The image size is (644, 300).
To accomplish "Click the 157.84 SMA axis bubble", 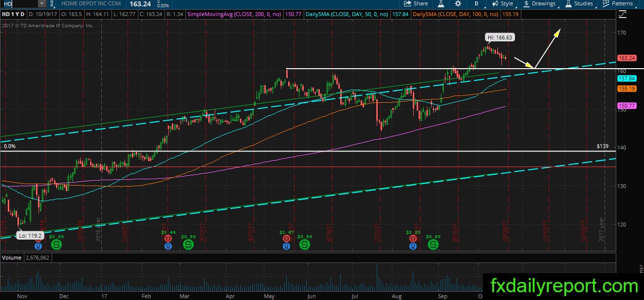I will (627, 78).
